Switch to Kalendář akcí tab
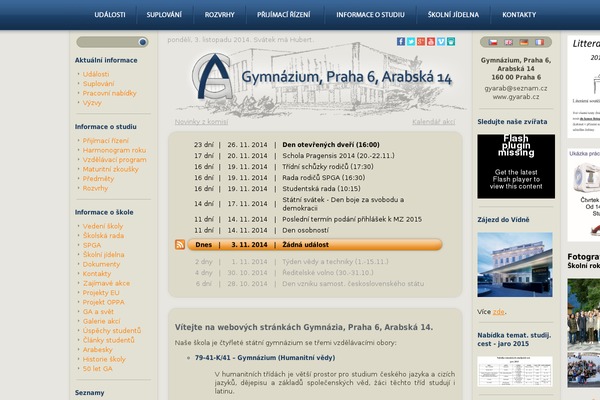Viewport: 600px width, 400px height. pos(434,122)
